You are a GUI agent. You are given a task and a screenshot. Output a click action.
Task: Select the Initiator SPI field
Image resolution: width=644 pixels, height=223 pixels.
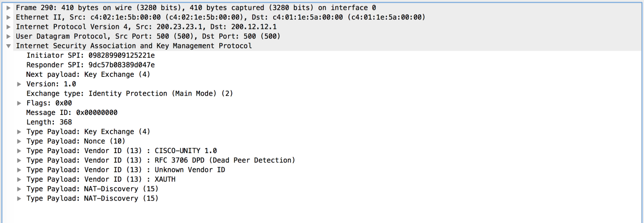(x=90, y=56)
